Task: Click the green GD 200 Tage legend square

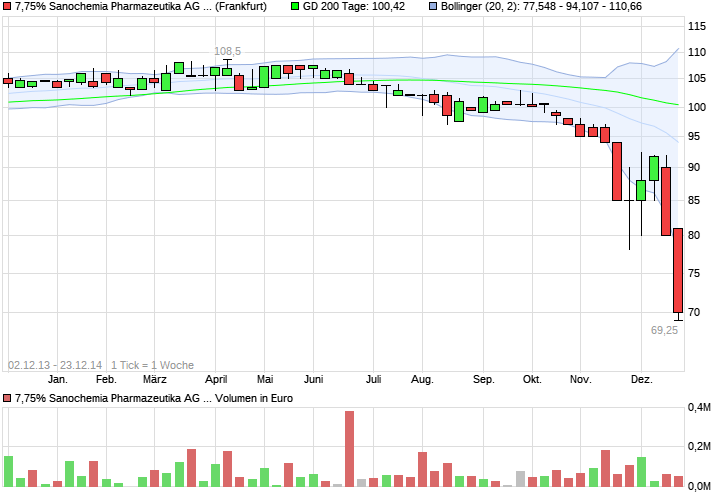Action: click(x=295, y=6)
